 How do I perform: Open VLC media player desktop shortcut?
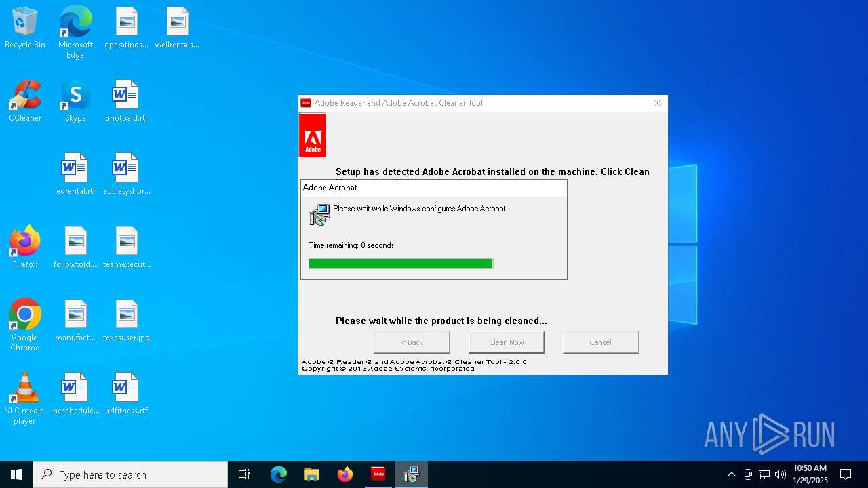coord(25,399)
